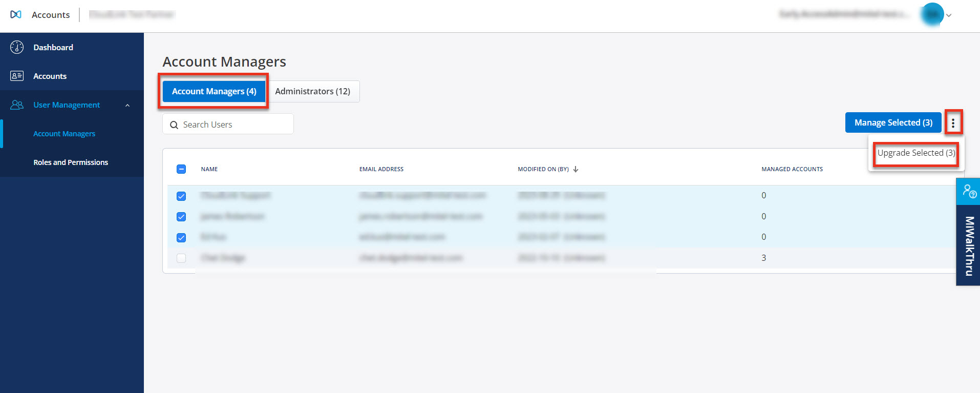Open the three-dot more options menu
Screen dimensions: 980x393
point(953,123)
